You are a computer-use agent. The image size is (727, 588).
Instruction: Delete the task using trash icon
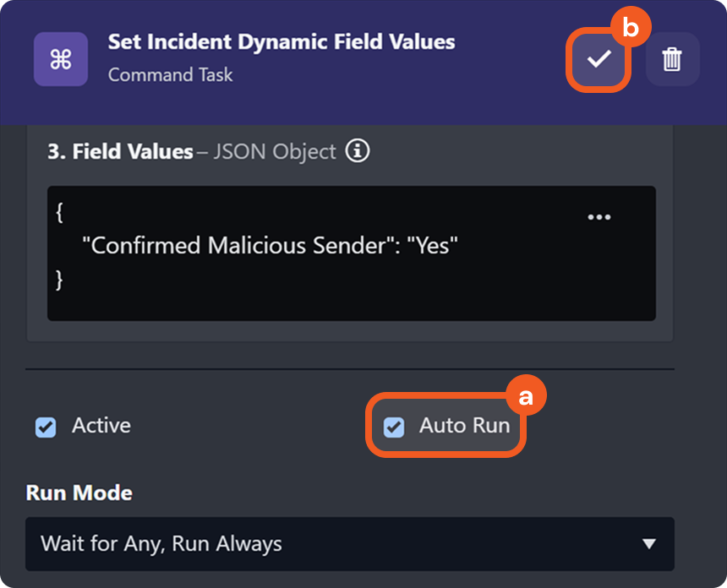click(672, 59)
